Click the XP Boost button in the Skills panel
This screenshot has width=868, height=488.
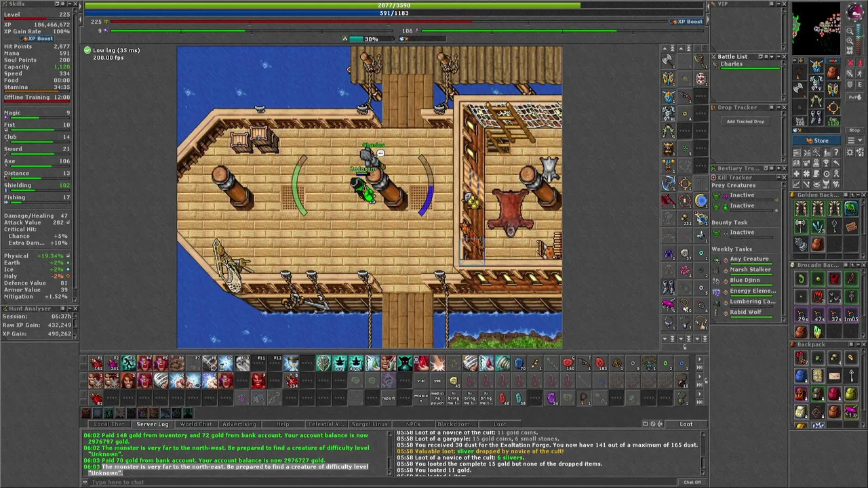pos(37,39)
